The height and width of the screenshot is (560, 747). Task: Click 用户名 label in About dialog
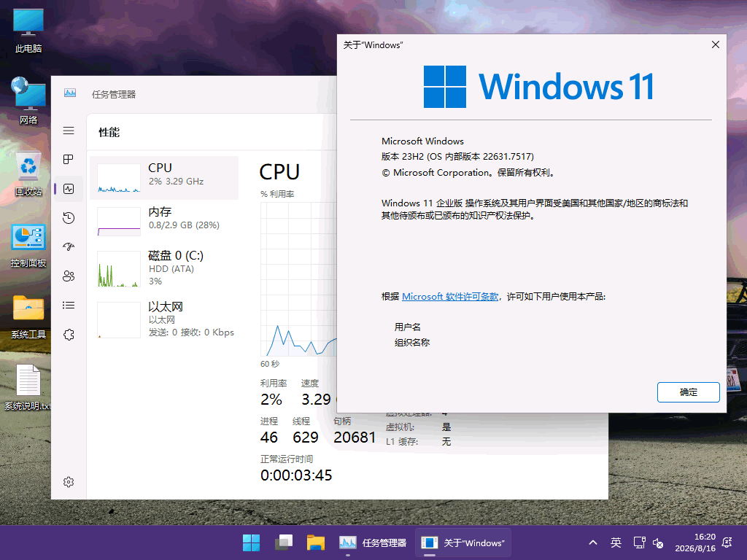pyautogui.click(x=407, y=327)
